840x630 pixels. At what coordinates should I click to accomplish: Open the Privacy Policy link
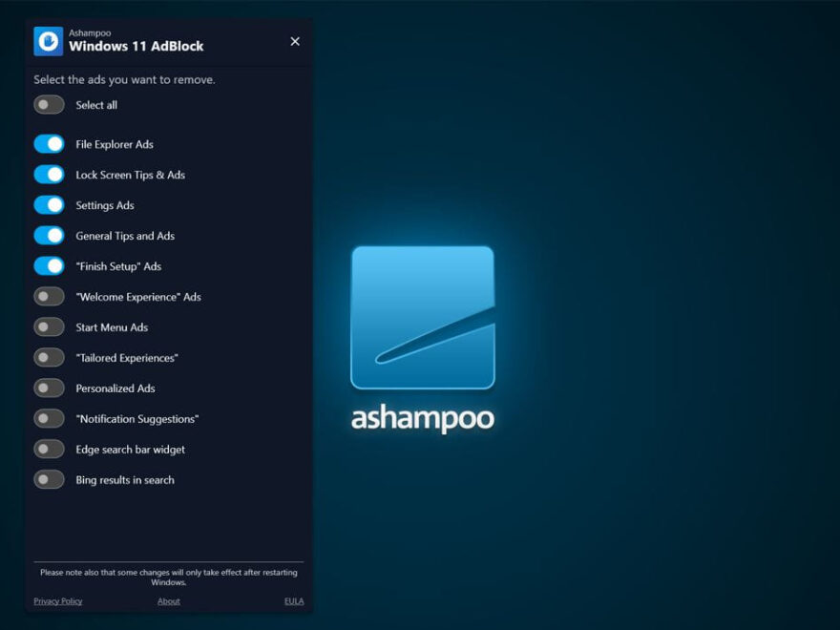click(x=58, y=601)
